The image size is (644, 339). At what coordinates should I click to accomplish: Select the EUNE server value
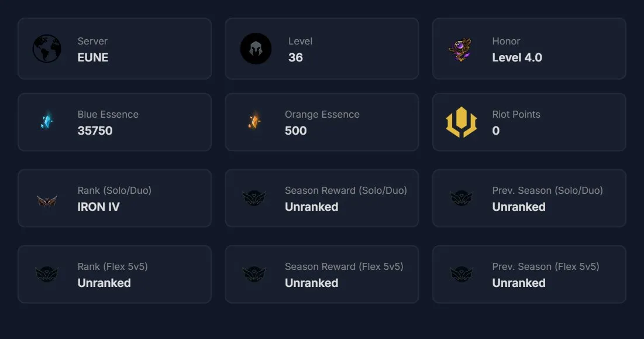click(x=93, y=57)
